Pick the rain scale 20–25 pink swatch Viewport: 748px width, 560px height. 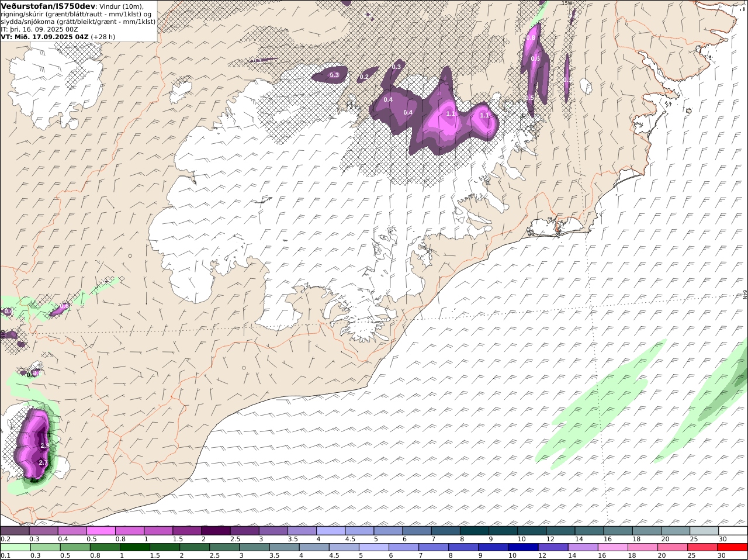pos(672,547)
